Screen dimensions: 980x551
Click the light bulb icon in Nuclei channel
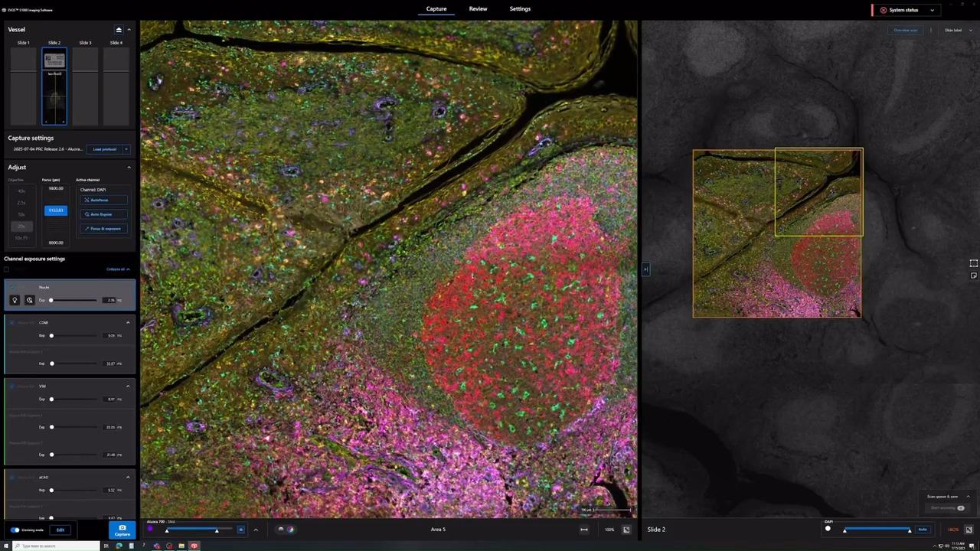(x=15, y=300)
